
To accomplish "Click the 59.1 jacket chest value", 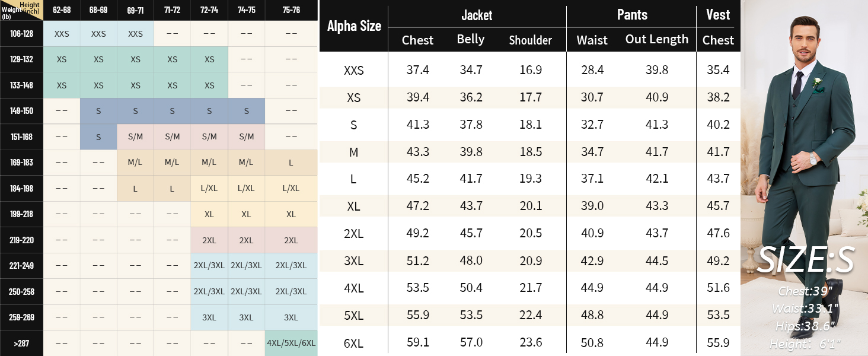I will pos(417,342).
